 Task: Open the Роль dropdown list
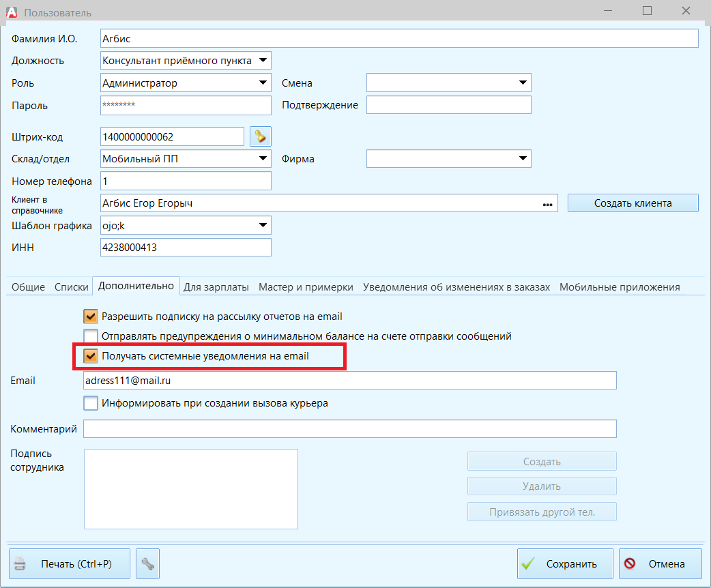click(x=263, y=83)
